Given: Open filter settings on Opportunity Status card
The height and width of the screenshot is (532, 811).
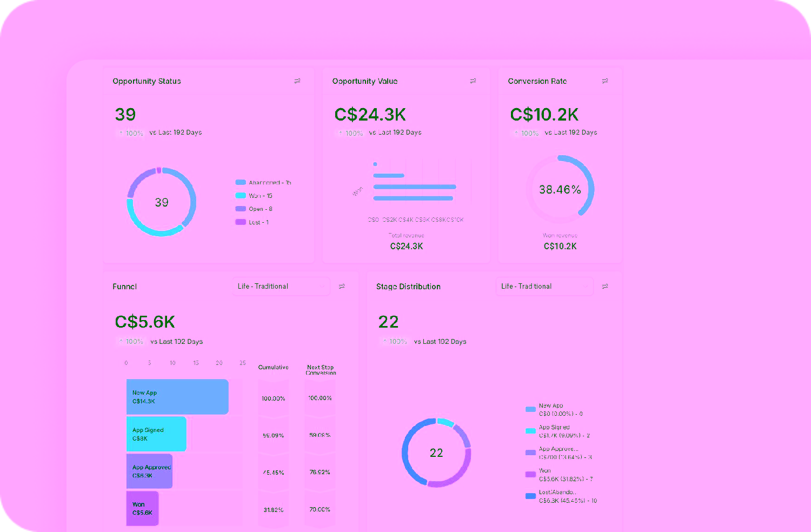Looking at the screenshot, I should click(297, 81).
